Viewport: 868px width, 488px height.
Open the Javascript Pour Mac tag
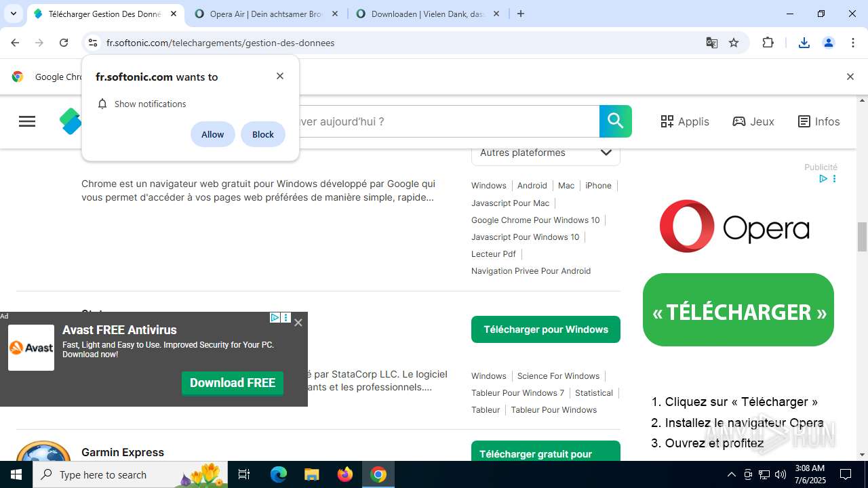click(x=510, y=203)
